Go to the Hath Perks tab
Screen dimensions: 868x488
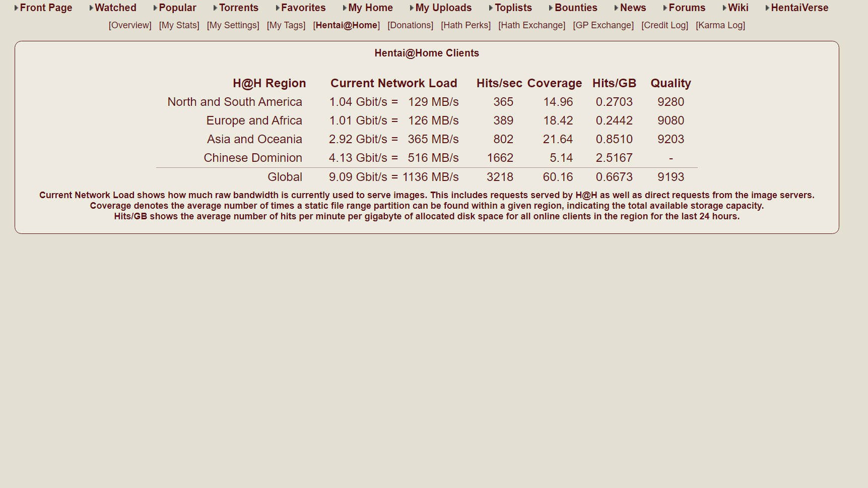466,25
